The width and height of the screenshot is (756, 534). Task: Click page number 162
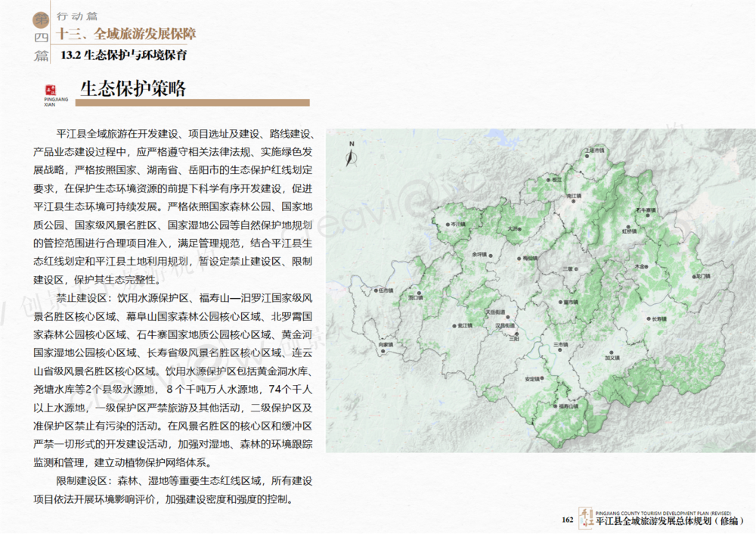[x=567, y=519]
